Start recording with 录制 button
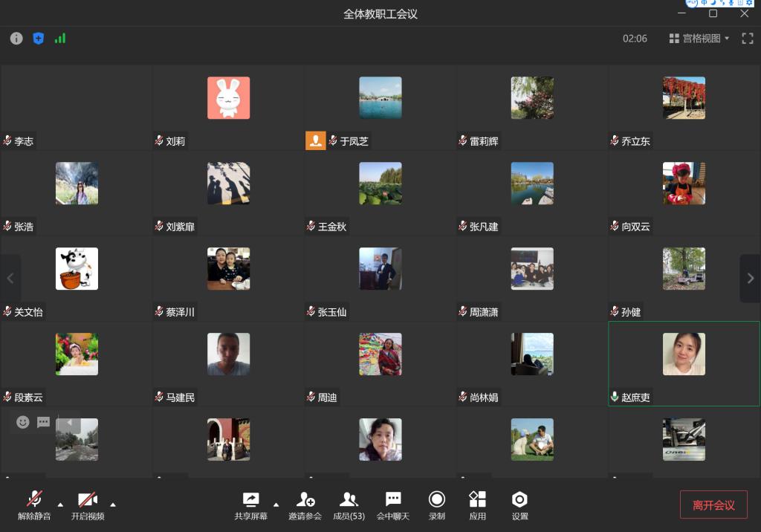The width and height of the screenshot is (761, 532). (437, 505)
